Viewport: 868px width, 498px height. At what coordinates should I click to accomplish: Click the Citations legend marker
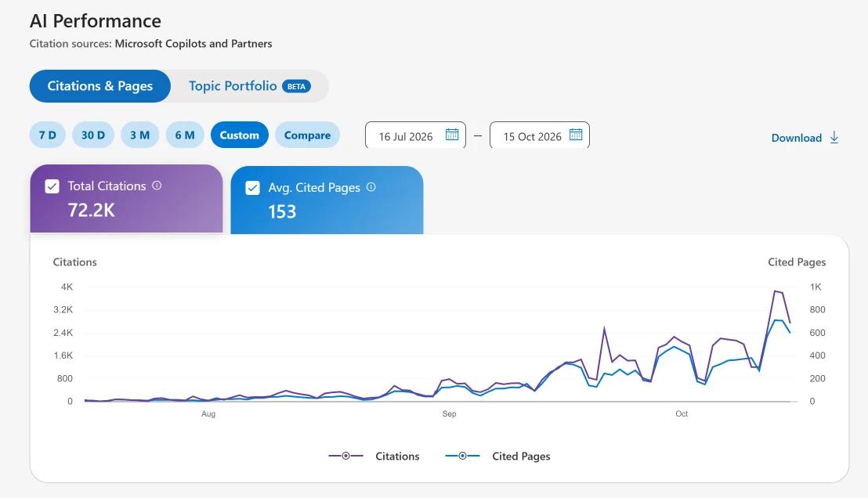coord(346,456)
